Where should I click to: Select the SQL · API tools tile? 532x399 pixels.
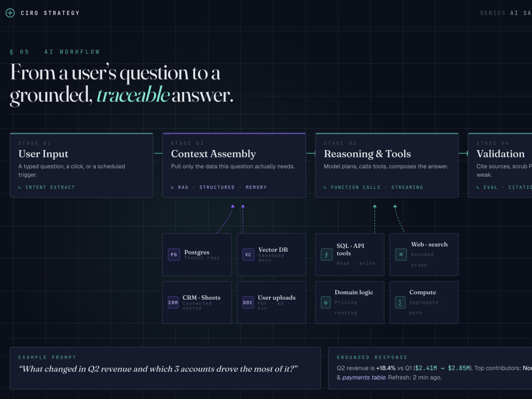coord(350,254)
